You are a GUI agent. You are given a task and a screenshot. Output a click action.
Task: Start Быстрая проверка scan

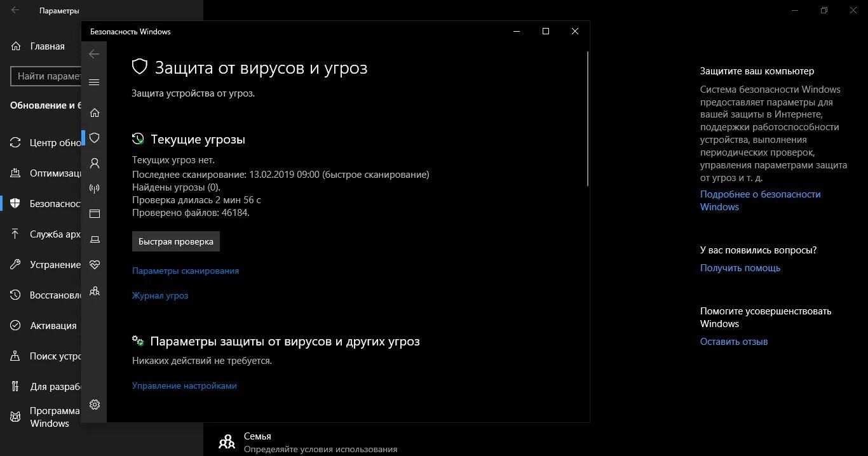pos(176,241)
